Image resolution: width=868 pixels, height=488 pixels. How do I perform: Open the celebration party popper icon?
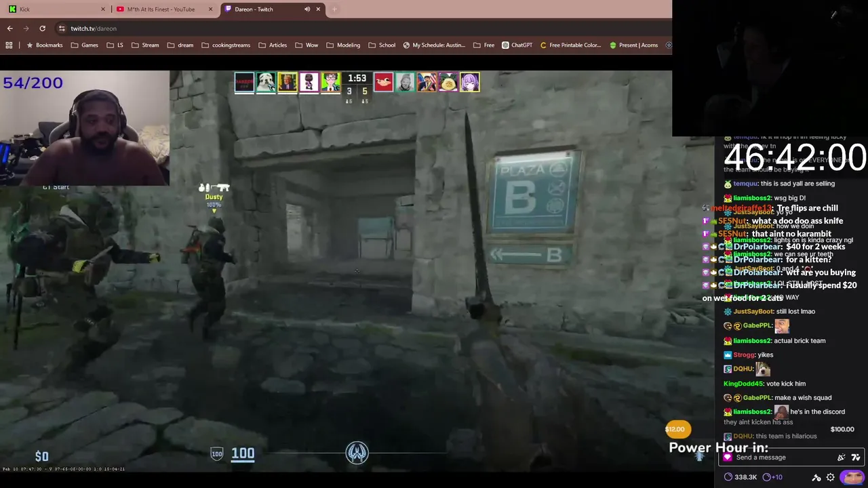pyautogui.click(x=841, y=457)
